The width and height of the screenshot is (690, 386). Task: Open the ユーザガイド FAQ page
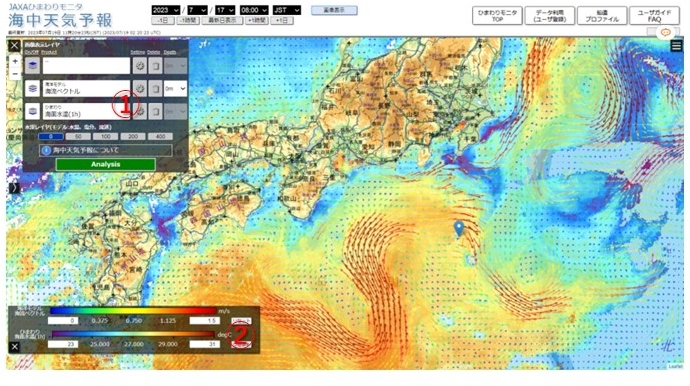[654, 16]
